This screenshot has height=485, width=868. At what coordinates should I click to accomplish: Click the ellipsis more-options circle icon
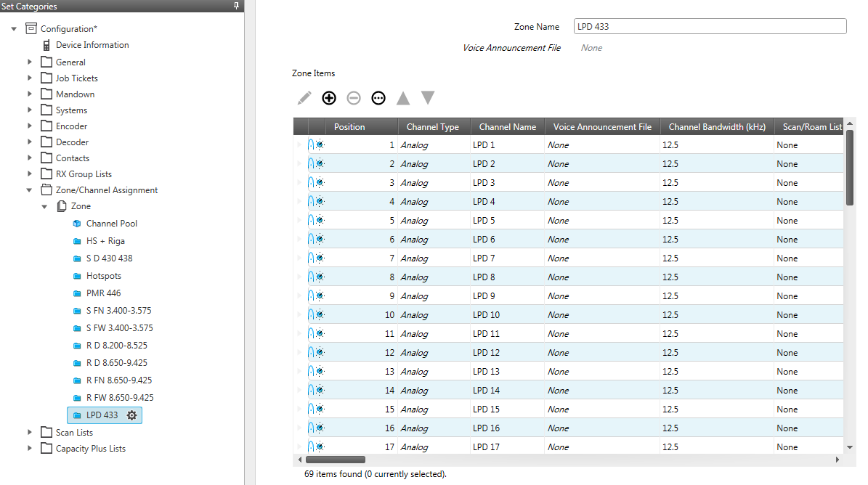point(378,98)
